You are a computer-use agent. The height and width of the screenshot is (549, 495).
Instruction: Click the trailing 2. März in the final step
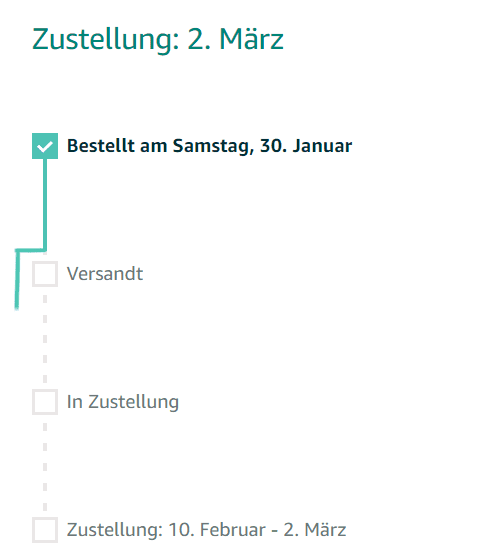315,530
